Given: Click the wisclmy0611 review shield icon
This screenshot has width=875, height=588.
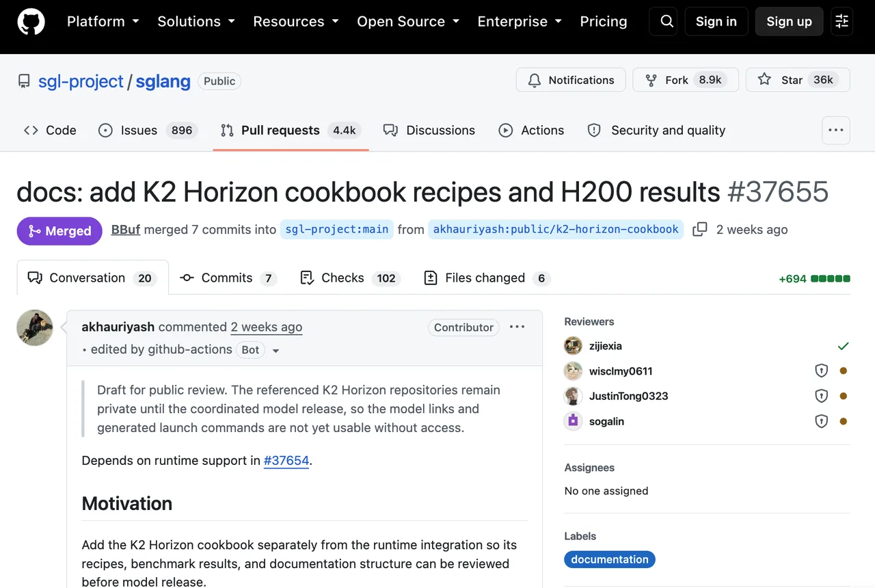Looking at the screenshot, I should tap(822, 371).
